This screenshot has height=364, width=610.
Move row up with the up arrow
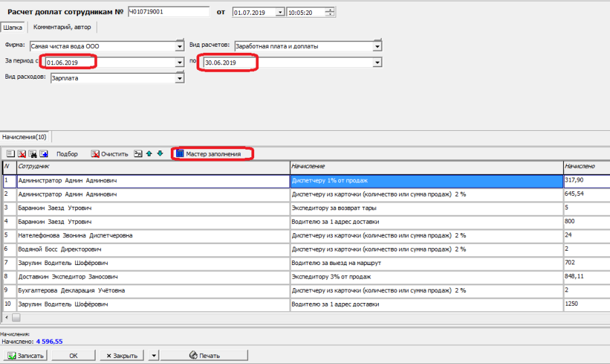tap(149, 154)
